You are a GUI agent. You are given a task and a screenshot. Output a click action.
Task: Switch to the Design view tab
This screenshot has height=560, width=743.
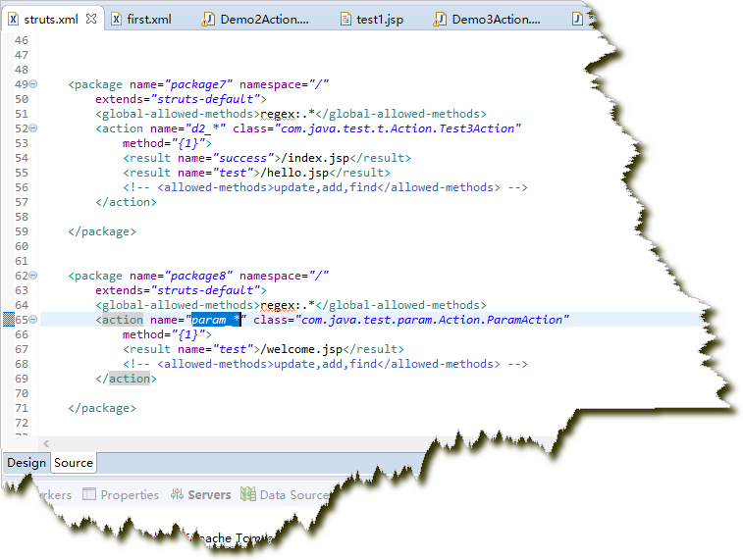tap(27, 463)
